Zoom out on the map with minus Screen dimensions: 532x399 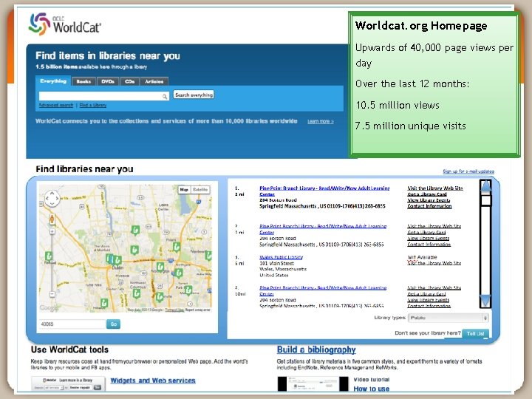point(52,294)
